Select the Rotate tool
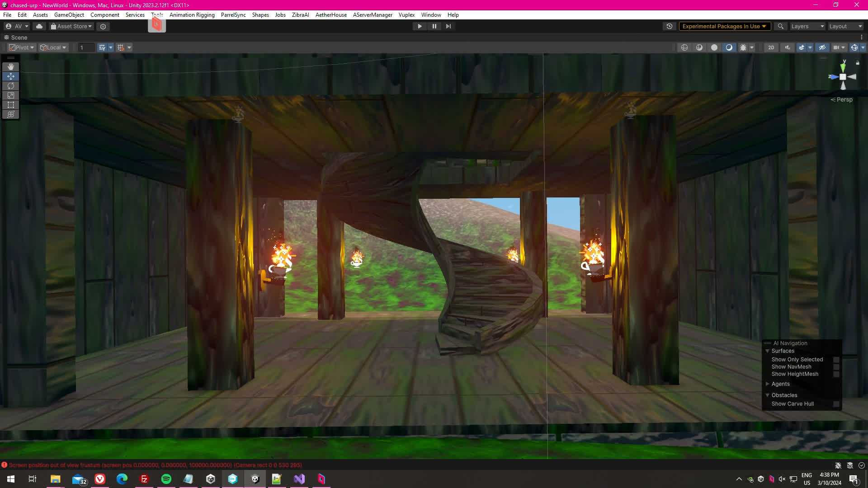 (11, 86)
